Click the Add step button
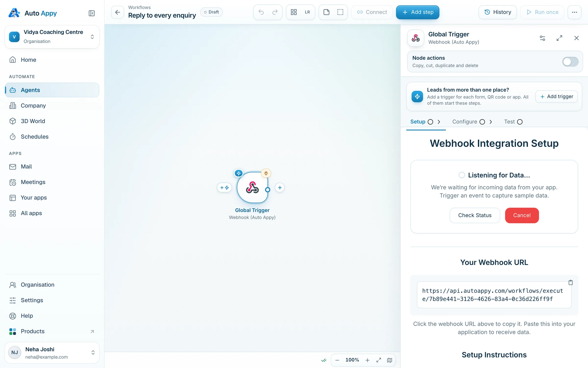Viewport: 588px width, 368px height. (417, 12)
